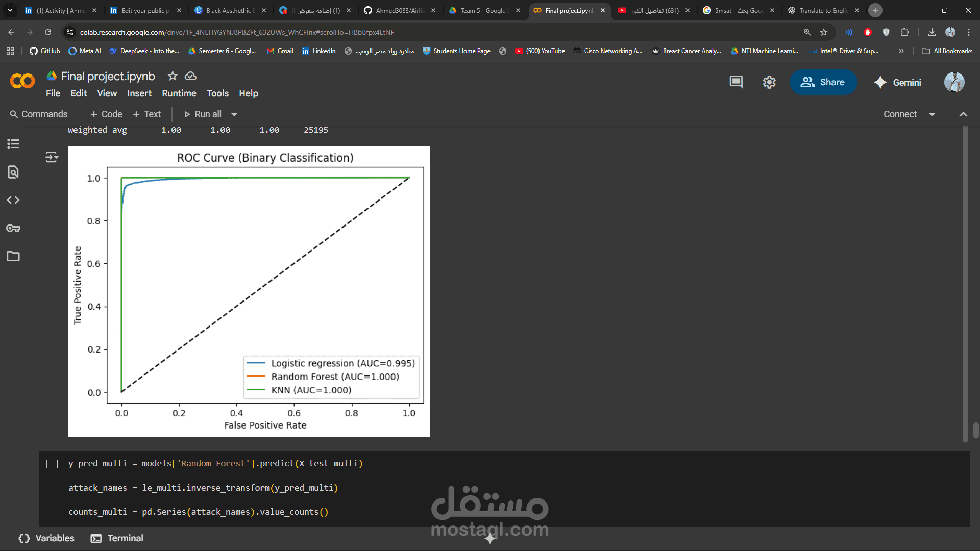Expand the Run all options arrow
The width and height of the screenshot is (980, 551).
234,114
